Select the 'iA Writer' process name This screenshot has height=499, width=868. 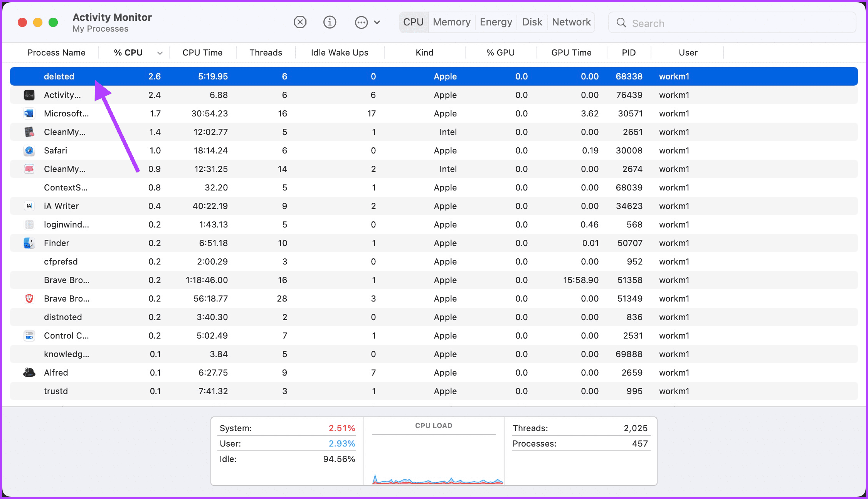[x=61, y=206]
